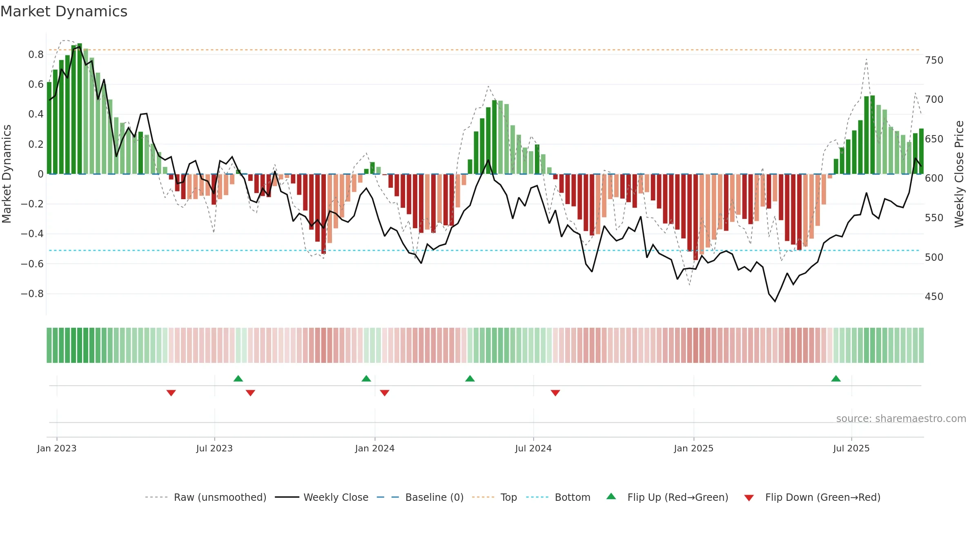Toggle the Top legend entry

(494, 497)
